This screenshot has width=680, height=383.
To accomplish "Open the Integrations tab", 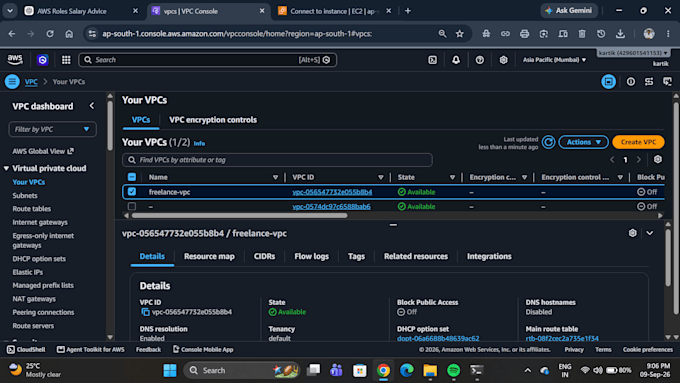I will (x=489, y=256).
